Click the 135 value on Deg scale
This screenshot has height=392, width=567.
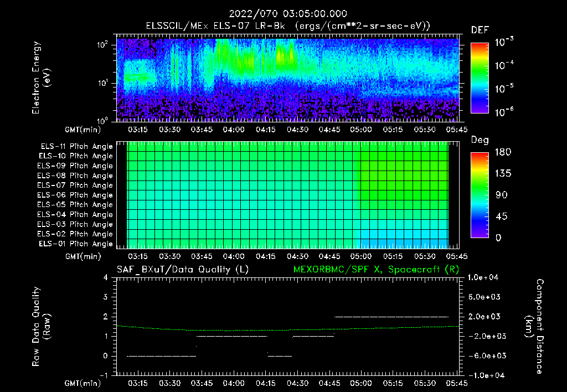[503, 174]
